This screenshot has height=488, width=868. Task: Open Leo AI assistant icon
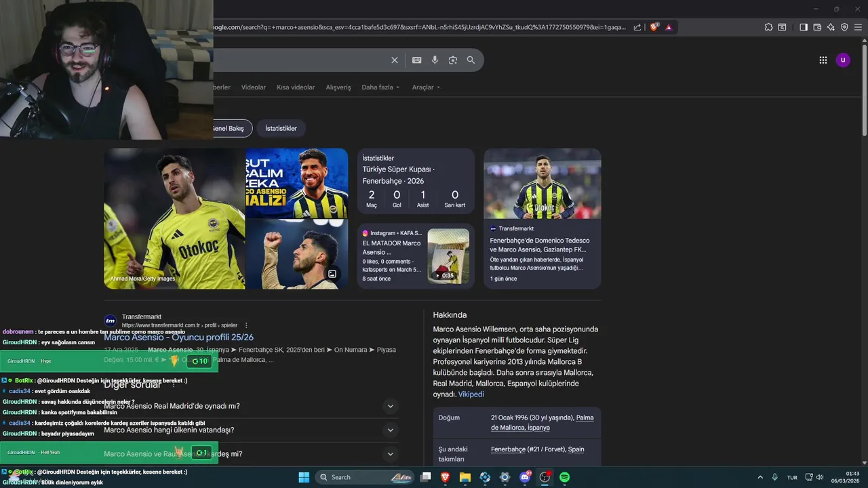pyautogui.click(x=831, y=27)
